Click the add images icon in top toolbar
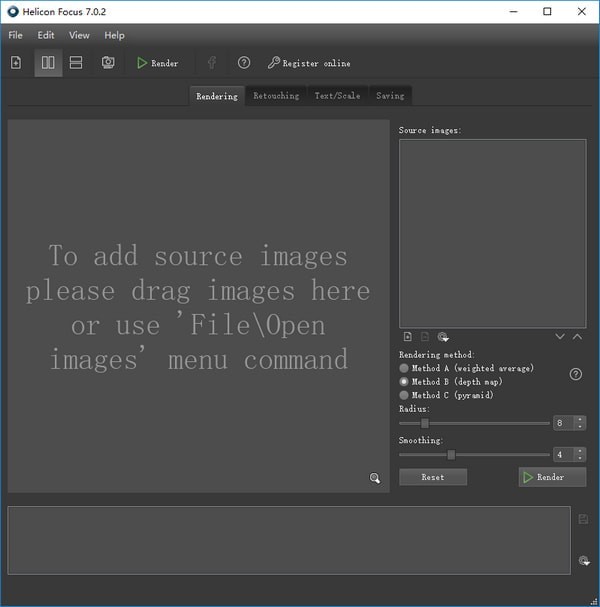Screen dimensions: 600x607 point(16,63)
